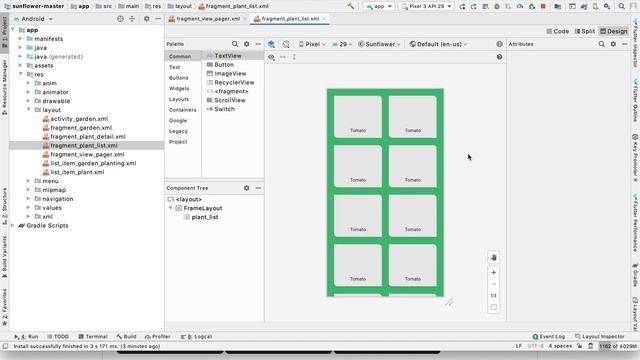
Task: Click the design surface layers icon
Action: (x=271, y=44)
